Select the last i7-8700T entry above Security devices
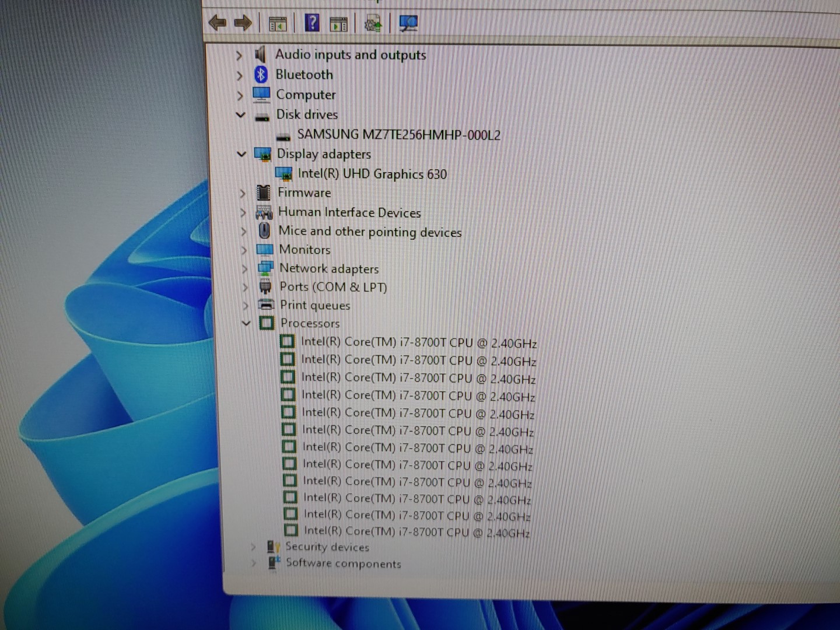The width and height of the screenshot is (840, 630). coord(417,531)
